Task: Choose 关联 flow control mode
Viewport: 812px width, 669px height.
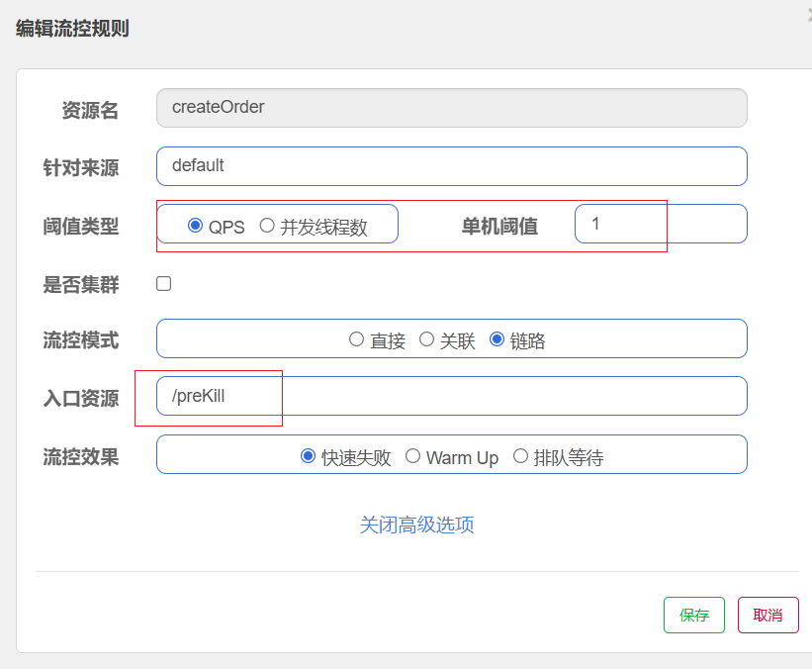Action: tap(426, 339)
